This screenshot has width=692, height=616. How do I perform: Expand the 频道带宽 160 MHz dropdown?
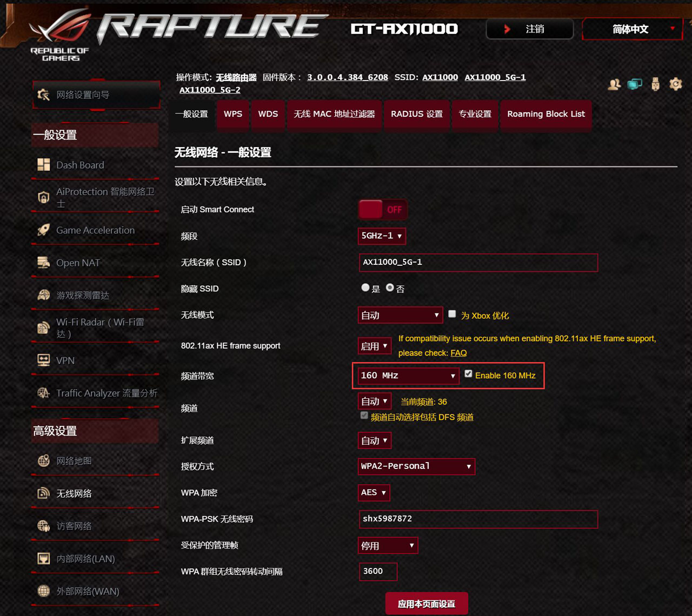pos(408,376)
